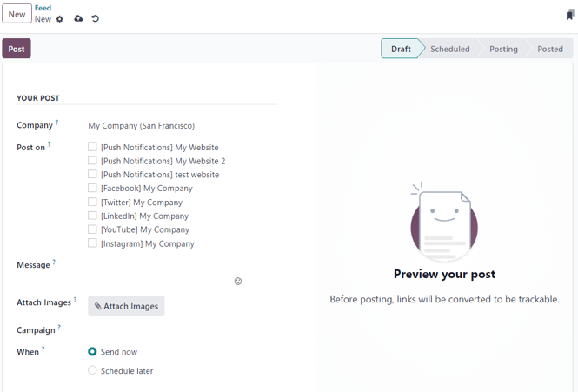The image size is (578, 392).
Task: Check the Twitter My Company option
Action: click(x=92, y=202)
